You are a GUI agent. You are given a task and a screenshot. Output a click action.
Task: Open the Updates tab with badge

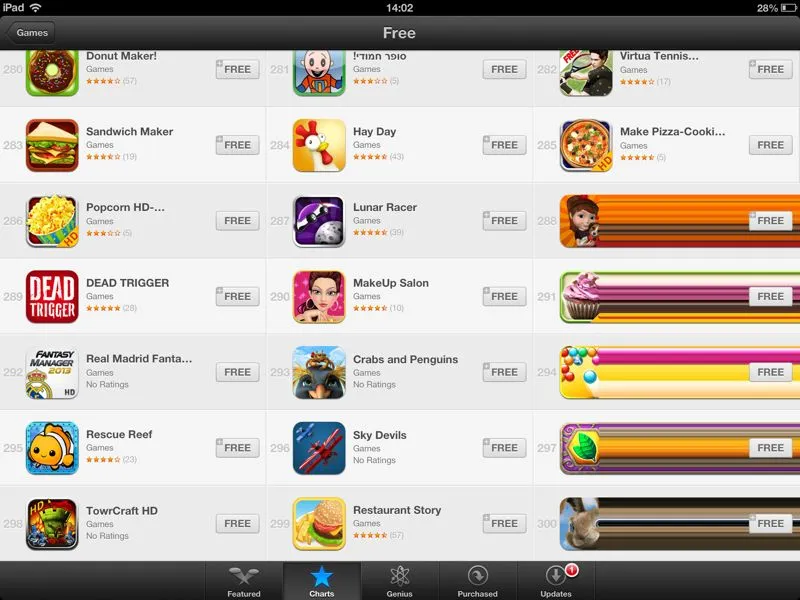pyautogui.click(x=556, y=581)
